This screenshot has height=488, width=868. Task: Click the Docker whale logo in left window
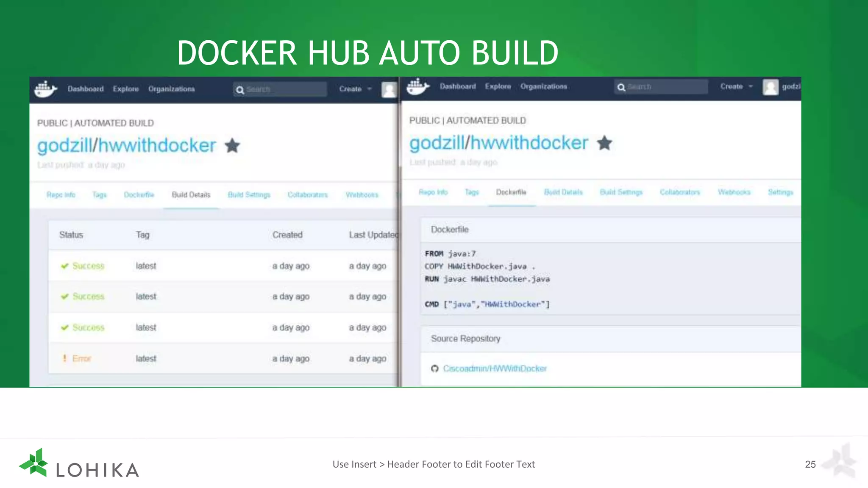45,89
